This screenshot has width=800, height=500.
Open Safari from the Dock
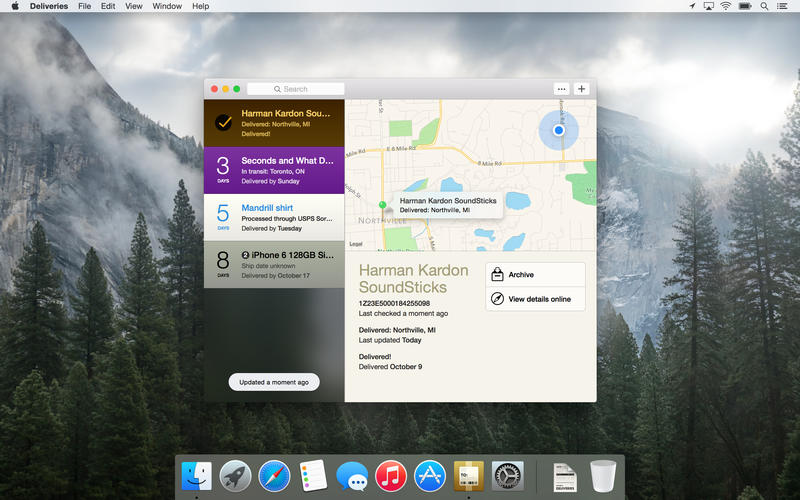(273, 476)
